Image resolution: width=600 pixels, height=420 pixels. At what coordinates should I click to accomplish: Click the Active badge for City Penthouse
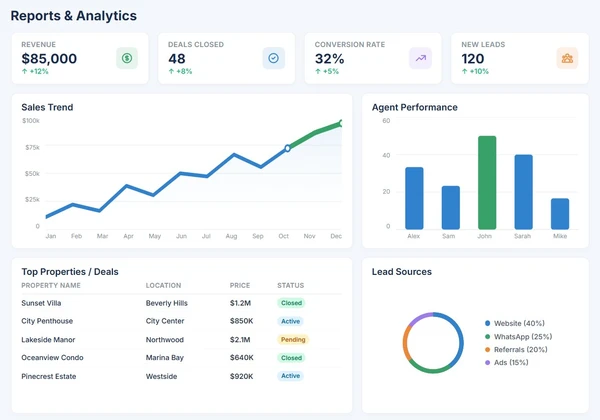pos(290,321)
